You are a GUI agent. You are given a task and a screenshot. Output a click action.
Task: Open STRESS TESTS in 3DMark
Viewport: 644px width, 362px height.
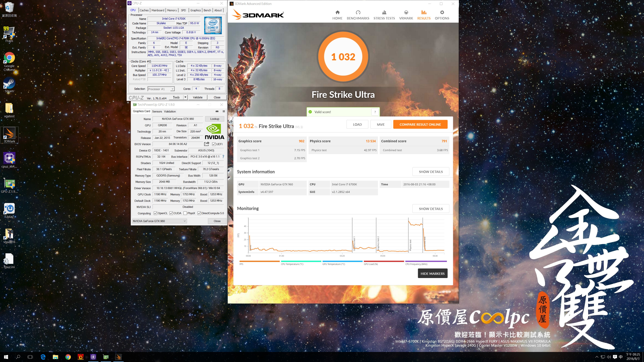point(384,15)
